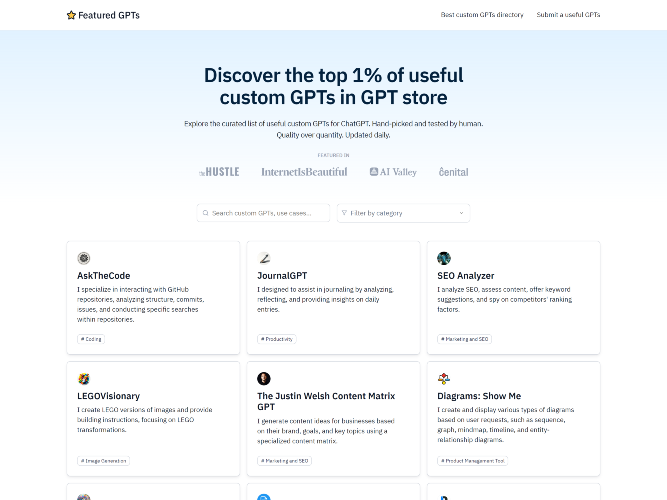The height and width of the screenshot is (500, 667).
Task: Click the LEGOVisionary colorful avatar icon
Action: click(x=84, y=378)
